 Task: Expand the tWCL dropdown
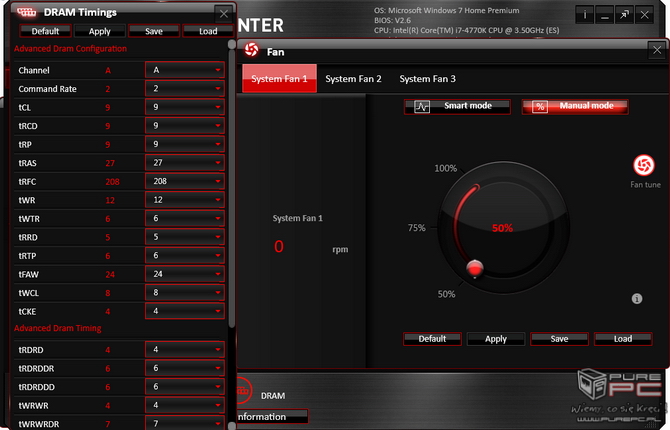pos(185,292)
